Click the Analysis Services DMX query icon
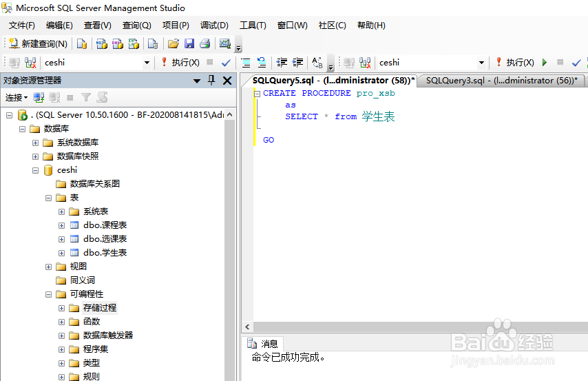588x381 pixels. [x=118, y=44]
